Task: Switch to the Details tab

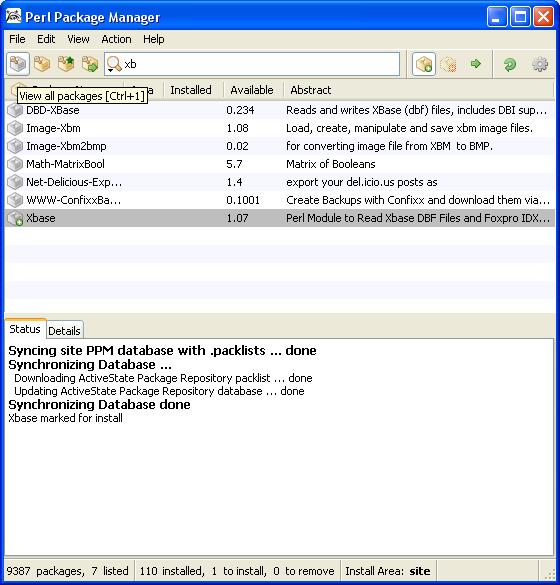Action: click(x=64, y=331)
